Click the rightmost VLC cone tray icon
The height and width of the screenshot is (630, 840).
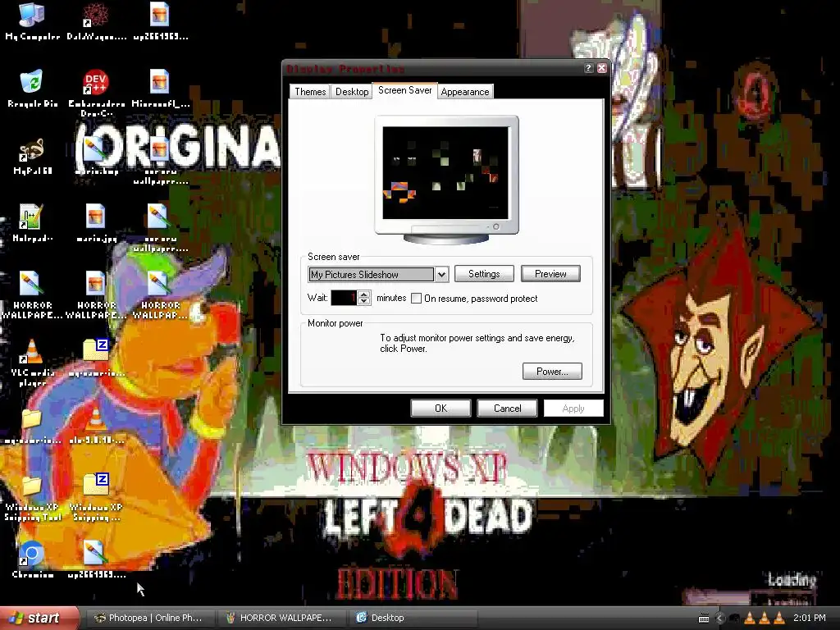[779, 619]
